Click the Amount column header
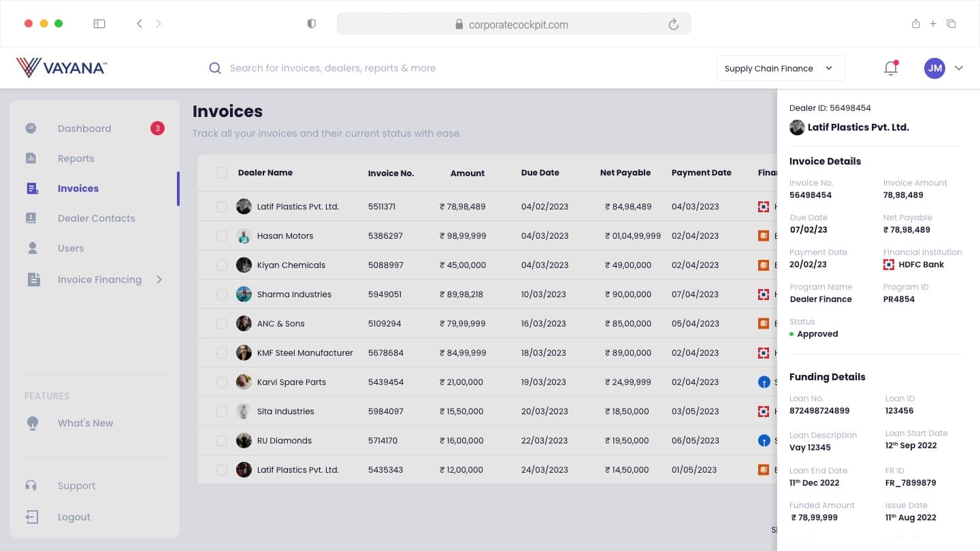 pos(468,173)
